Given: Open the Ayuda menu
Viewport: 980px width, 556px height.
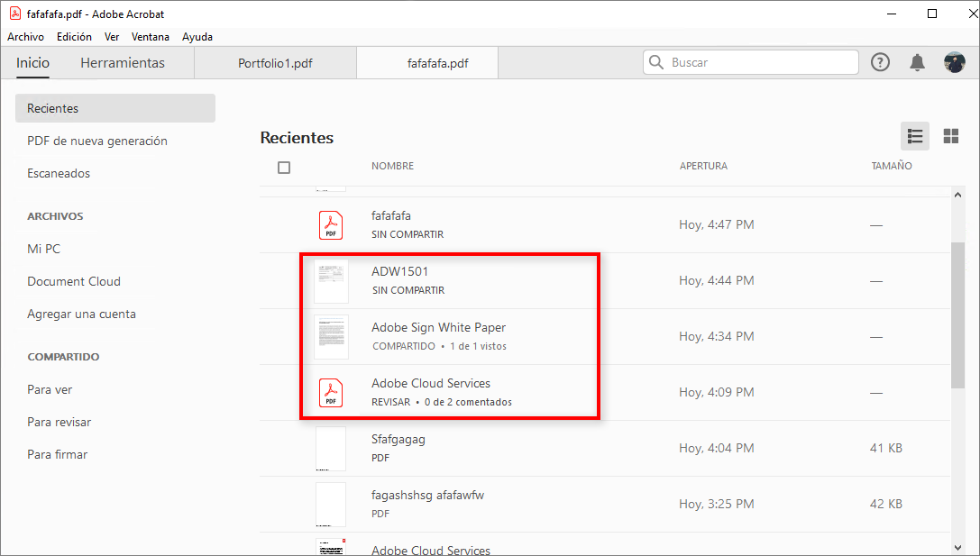Looking at the screenshot, I should pos(197,37).
